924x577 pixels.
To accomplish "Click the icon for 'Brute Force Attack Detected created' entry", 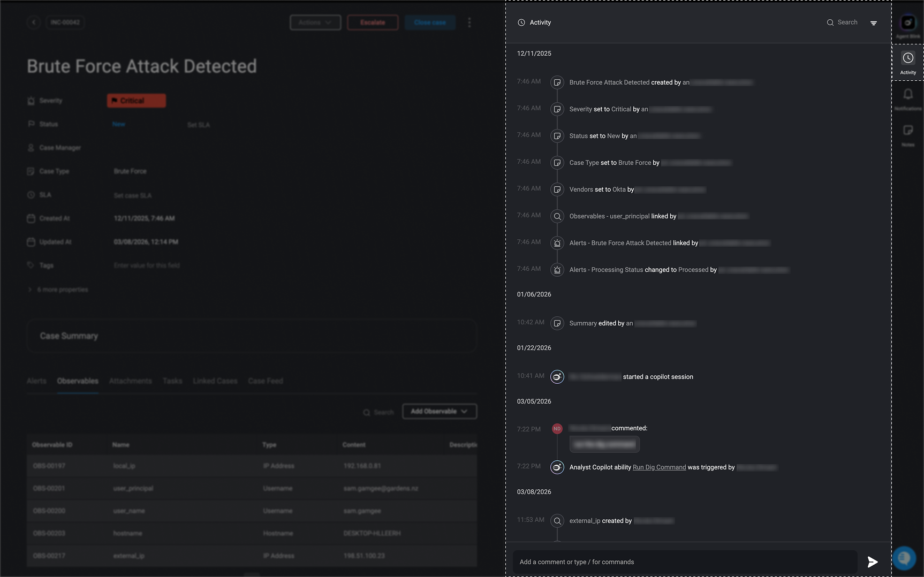I will 557,82.
